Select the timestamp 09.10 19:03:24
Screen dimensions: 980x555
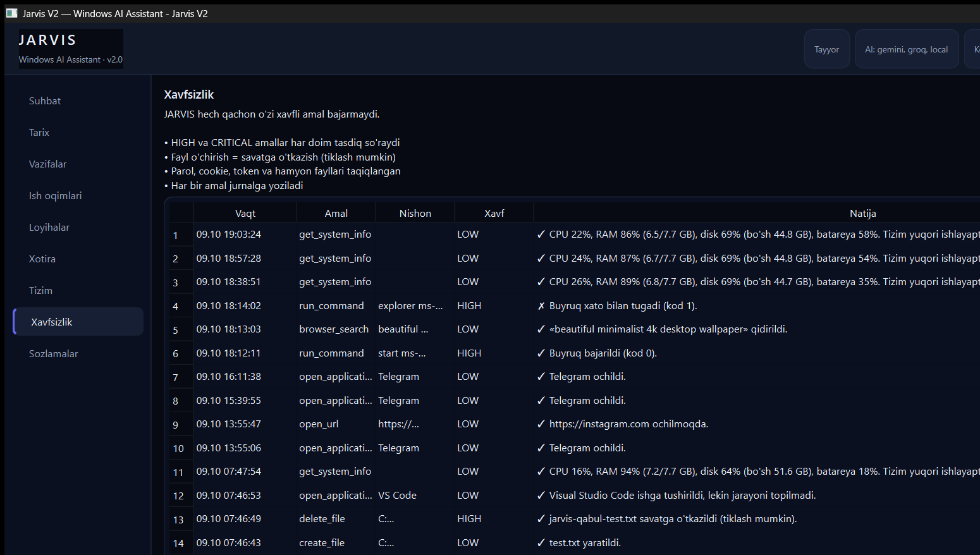click(x=229, y=235)
